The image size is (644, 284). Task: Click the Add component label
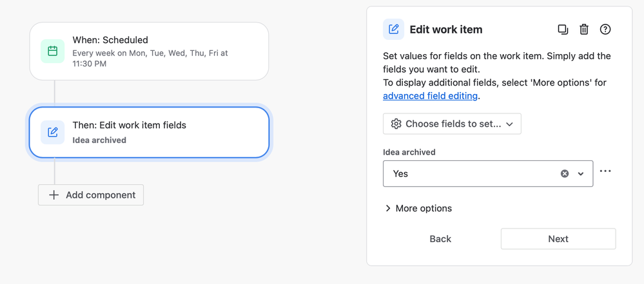(x=101, y=195)
